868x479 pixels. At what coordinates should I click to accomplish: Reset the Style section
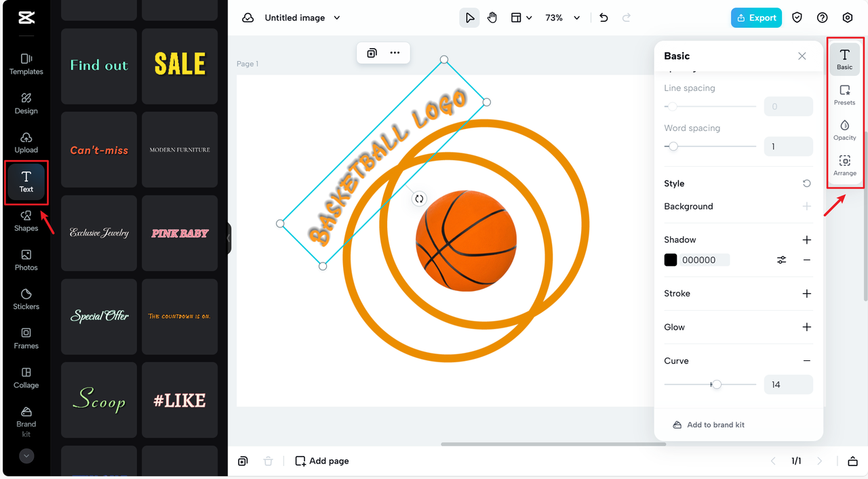pyautogui.click(x=806, y=183)
